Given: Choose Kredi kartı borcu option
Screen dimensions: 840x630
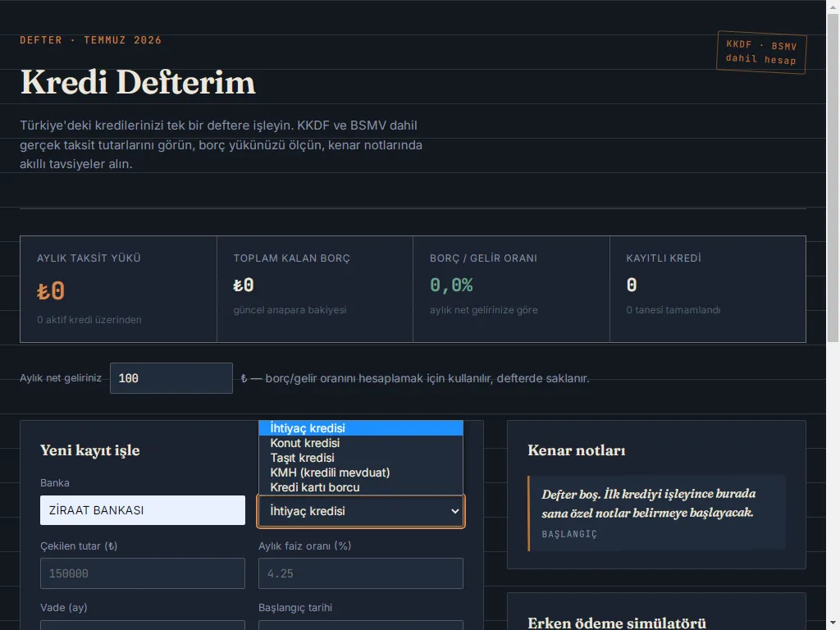Looking at the screenshot, I should [x=361, y=487].
